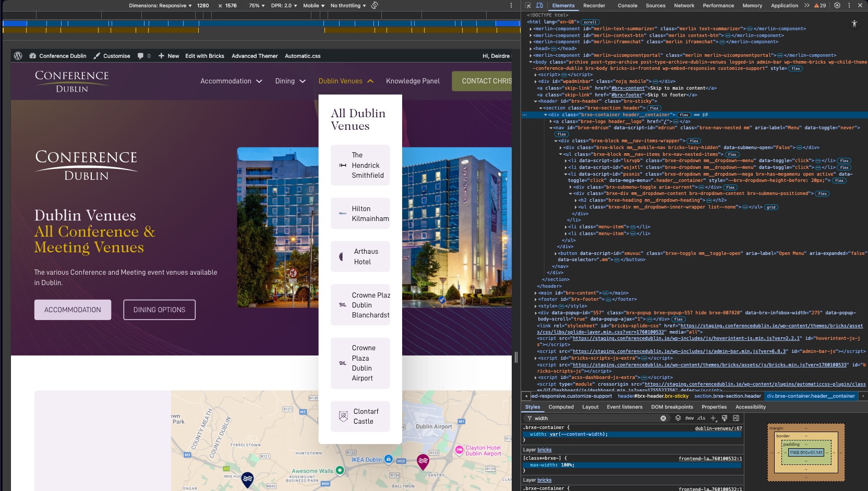Toggle the device toolbar icon

[x=539, y=5]
